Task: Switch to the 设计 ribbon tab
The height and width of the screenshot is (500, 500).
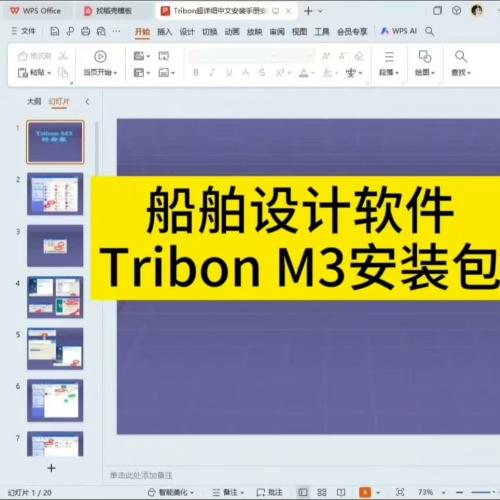Action: [187, 32]
